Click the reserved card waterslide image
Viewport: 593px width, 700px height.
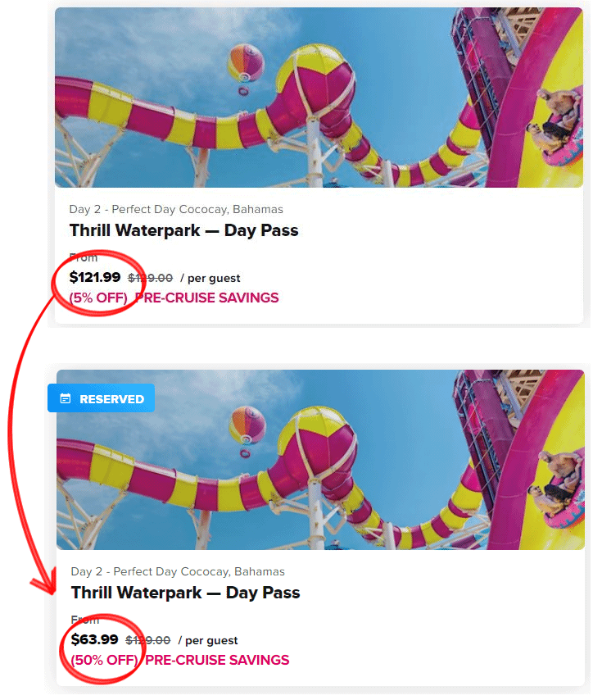(x=320, y=460)
